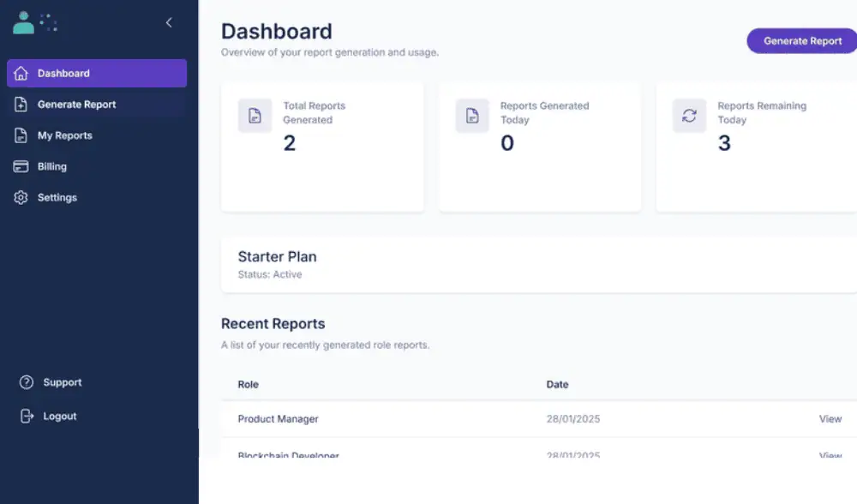This screenshot has height=504, width=857.
Task: Click the Billing credit card icon
Action: pyautogui.click(x=21, y=166)
